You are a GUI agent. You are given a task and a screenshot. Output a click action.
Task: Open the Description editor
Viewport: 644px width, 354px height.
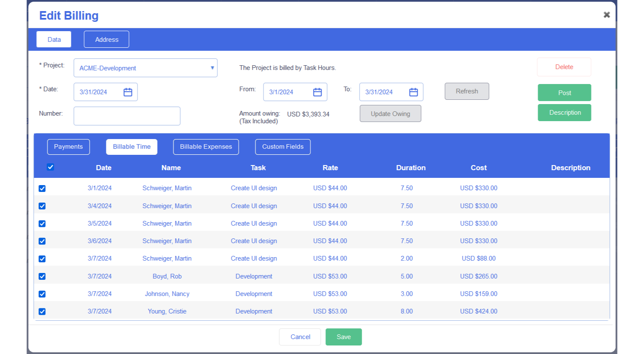(x=564, y=112)
